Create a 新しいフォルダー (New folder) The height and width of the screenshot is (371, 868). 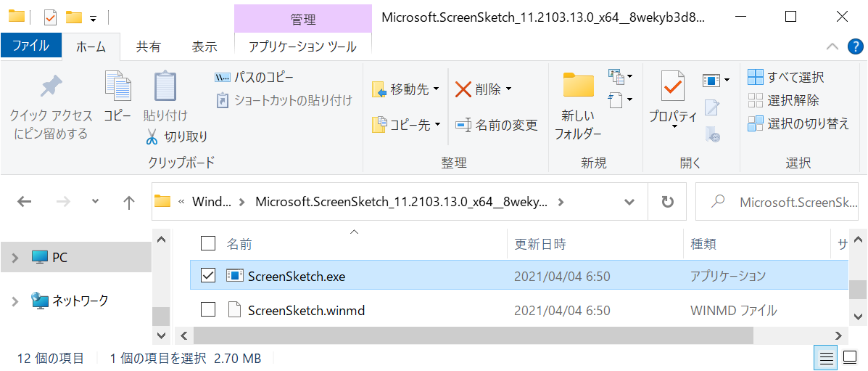[x=578, y=106]
